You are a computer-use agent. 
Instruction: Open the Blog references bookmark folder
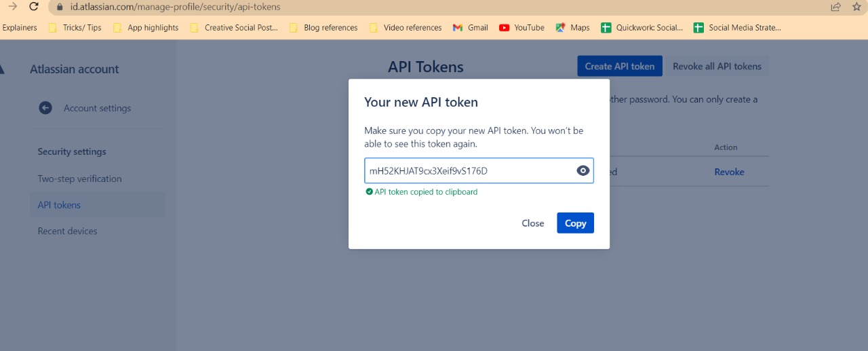coord(323,28)
